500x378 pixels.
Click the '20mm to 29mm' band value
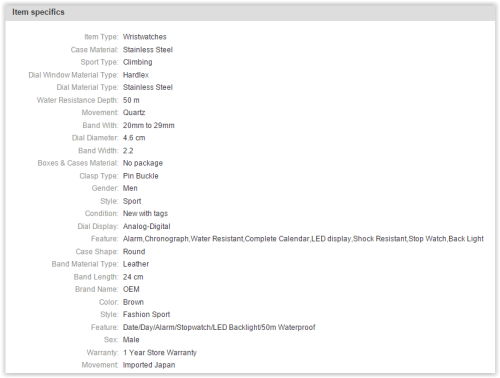pos(149,125)
